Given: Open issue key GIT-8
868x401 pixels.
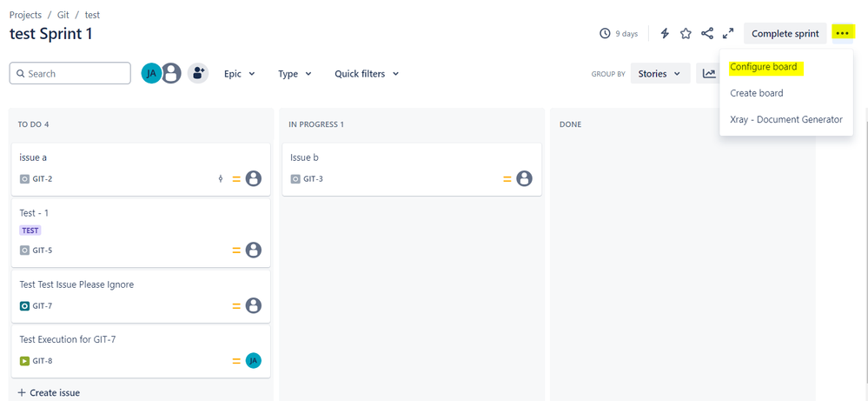Looking at the screenshot, I should [x=42, y=361].
